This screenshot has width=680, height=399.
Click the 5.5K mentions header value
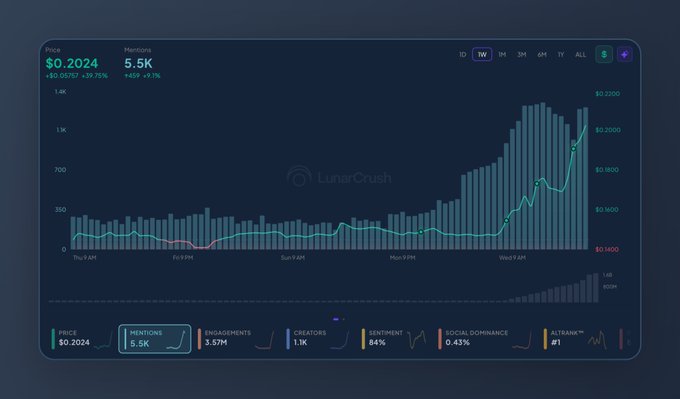click(138, 63)
